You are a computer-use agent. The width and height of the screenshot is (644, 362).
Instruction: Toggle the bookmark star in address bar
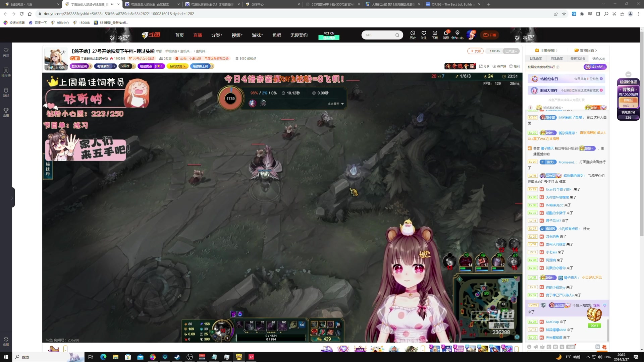pos(564,14)
